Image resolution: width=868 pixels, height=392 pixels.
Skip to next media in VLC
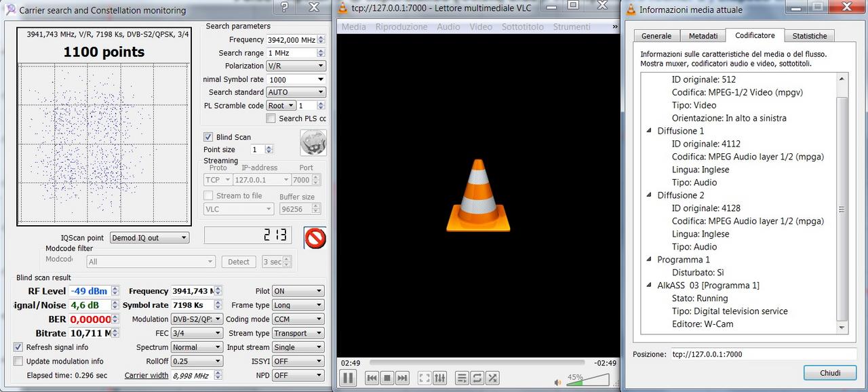click(x=403, y=378)
